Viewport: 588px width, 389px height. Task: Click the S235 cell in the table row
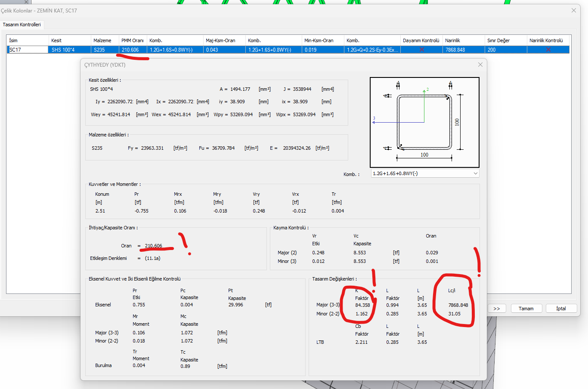pos(105,50)
